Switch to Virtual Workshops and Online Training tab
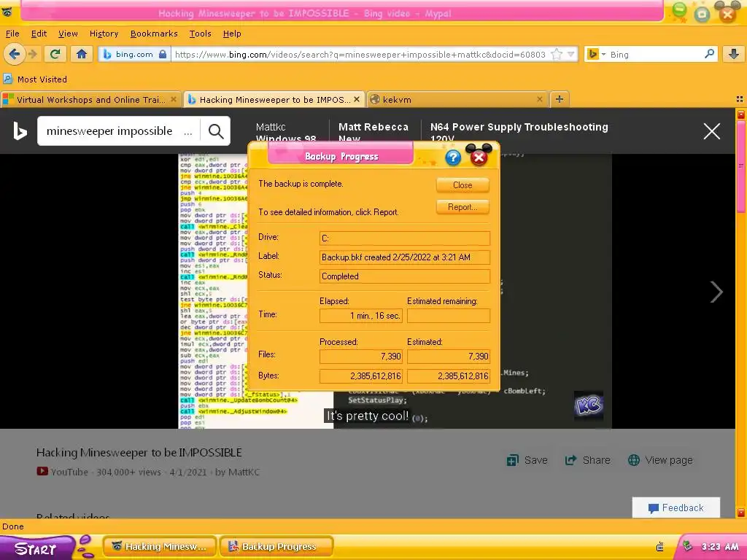 click(90, 99)
